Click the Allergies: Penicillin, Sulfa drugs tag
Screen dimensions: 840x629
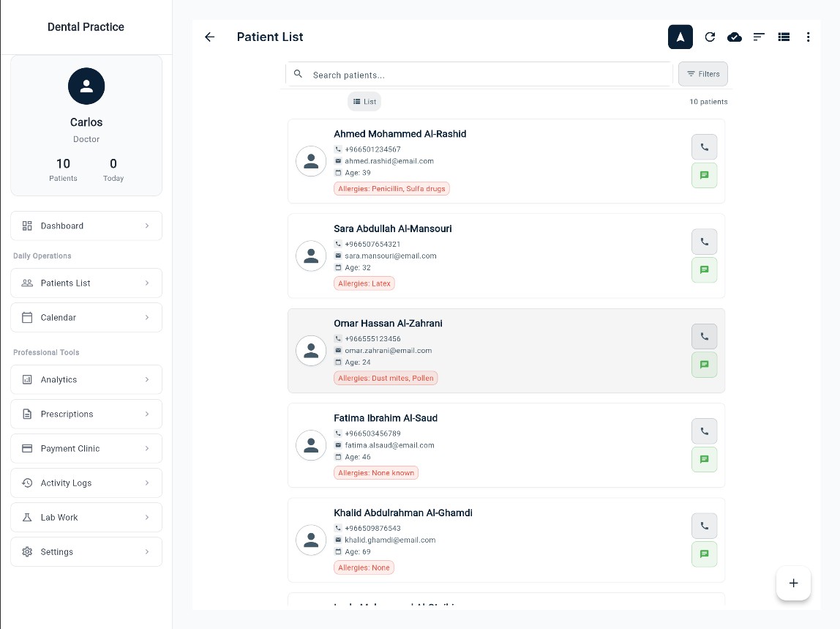(x=391, y=189)
